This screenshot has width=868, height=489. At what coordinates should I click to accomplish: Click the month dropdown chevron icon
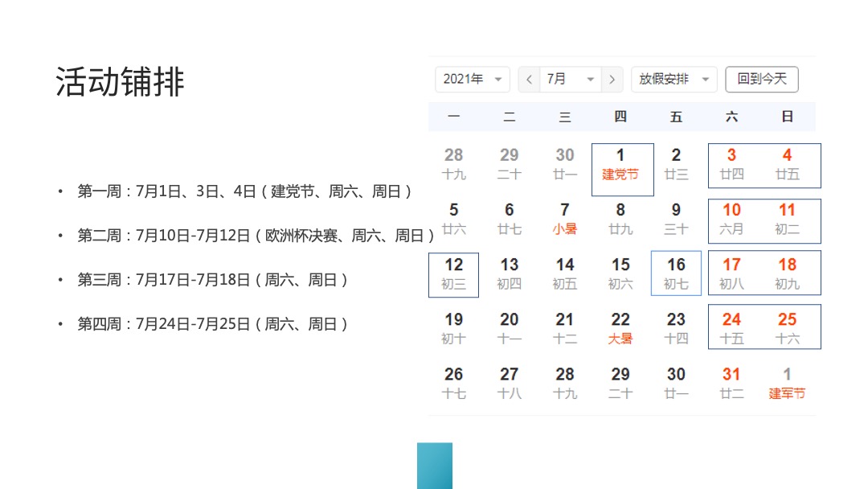[x=591, y=79]
